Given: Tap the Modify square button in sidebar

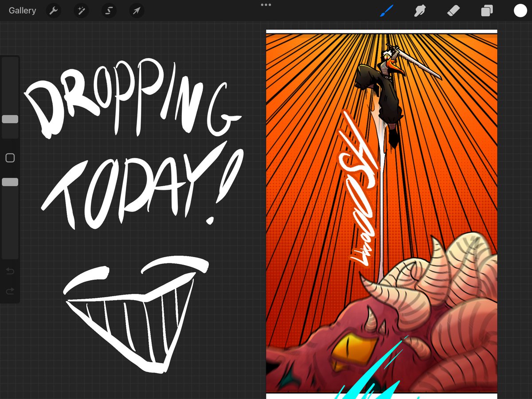Looking at the screenshot, I should tap(10, 158).
